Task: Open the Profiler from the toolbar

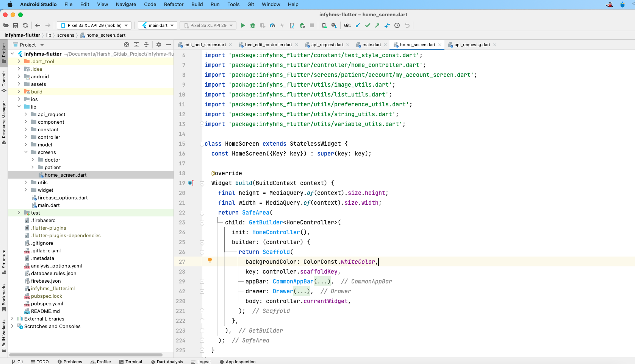Action: (272, 25)
